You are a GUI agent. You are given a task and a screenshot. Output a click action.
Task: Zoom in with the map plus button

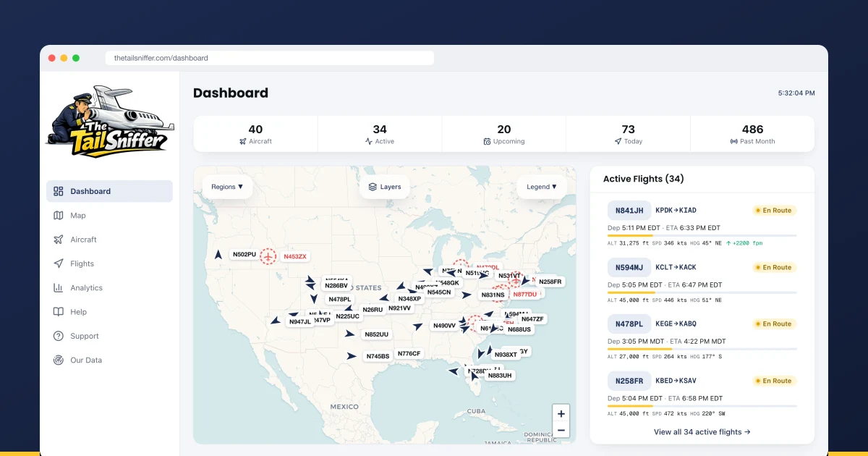[x=561, y=413]
